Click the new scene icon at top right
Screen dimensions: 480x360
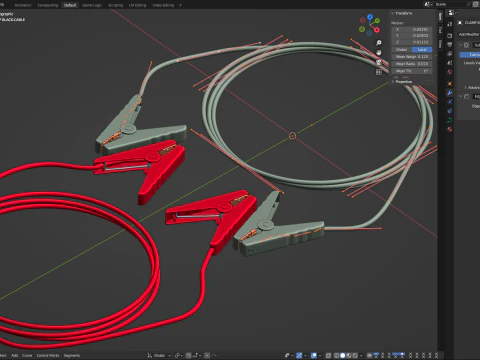point(476,4)
